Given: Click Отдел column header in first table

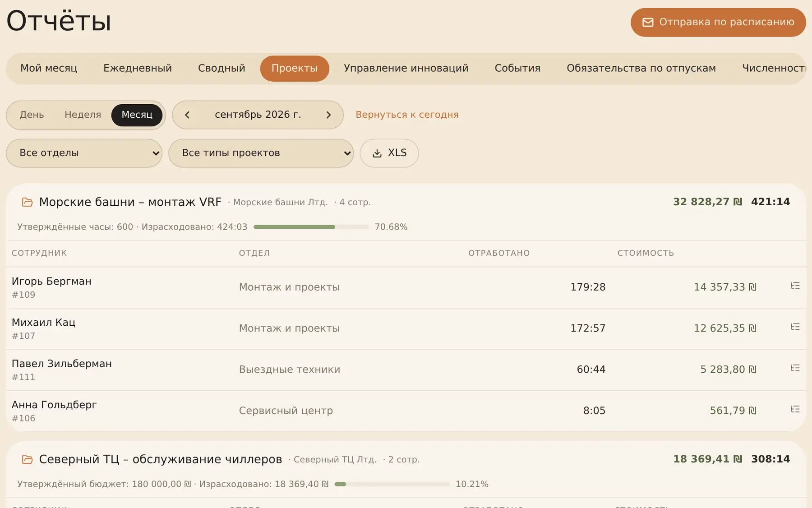Looking at the screenshot, I should (254, 253).
